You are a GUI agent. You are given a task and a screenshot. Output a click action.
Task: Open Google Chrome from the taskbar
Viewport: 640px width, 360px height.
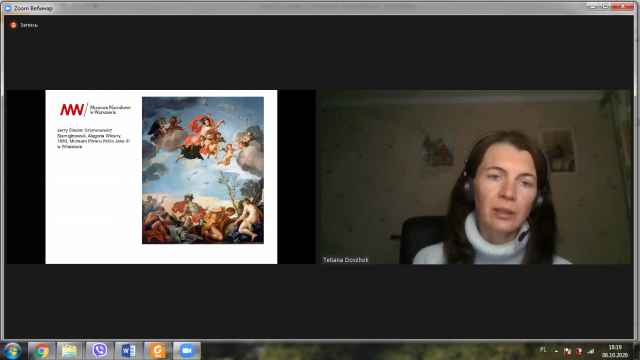coord(41,351)
